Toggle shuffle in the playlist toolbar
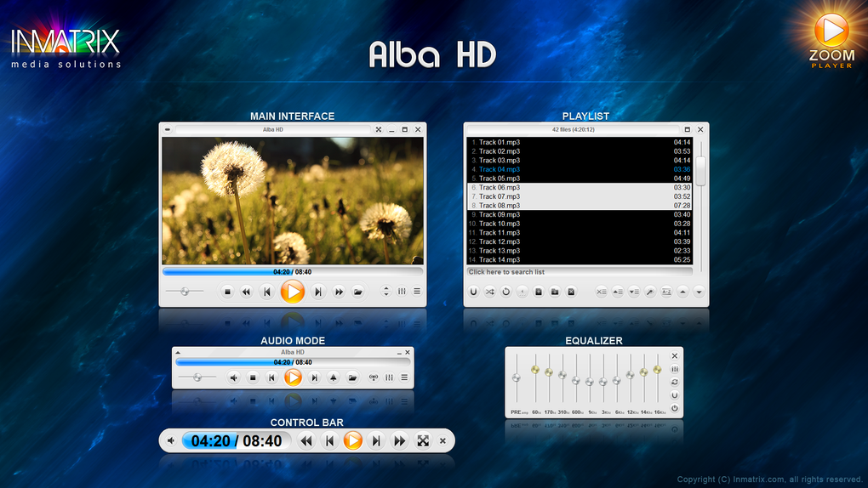 (490, 292)
